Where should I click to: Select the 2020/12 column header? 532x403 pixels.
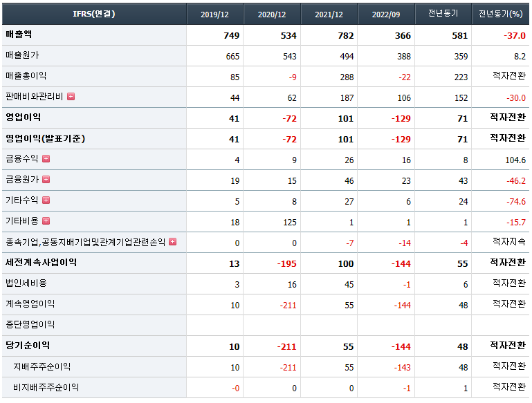point(272,15)
